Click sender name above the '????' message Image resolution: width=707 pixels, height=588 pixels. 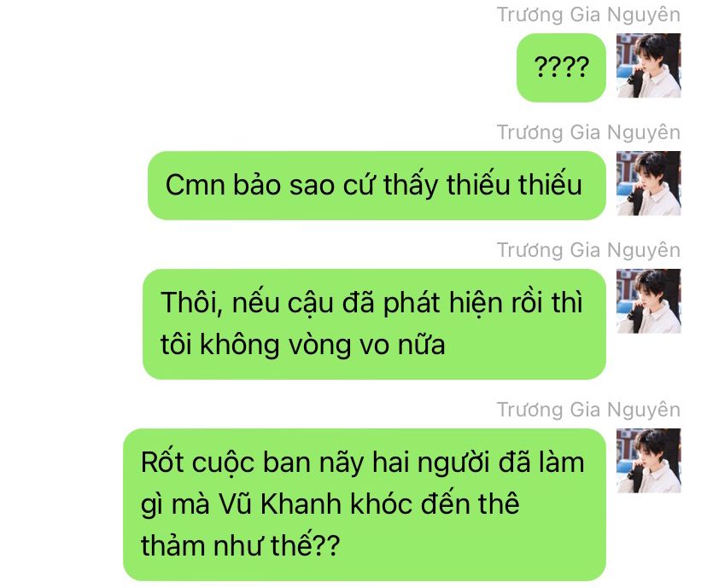coord(588,15)
